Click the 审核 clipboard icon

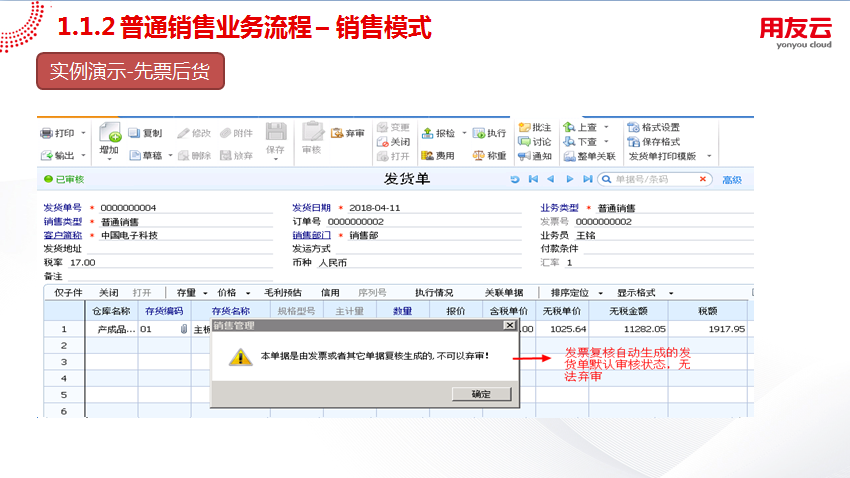tap(312, 132)
